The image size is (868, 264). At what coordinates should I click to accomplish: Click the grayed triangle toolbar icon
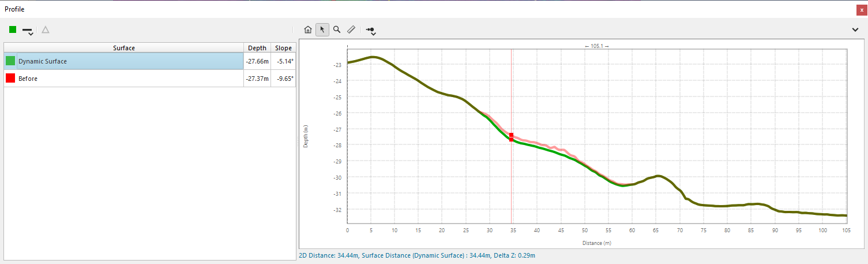click(x=46, y=29)
